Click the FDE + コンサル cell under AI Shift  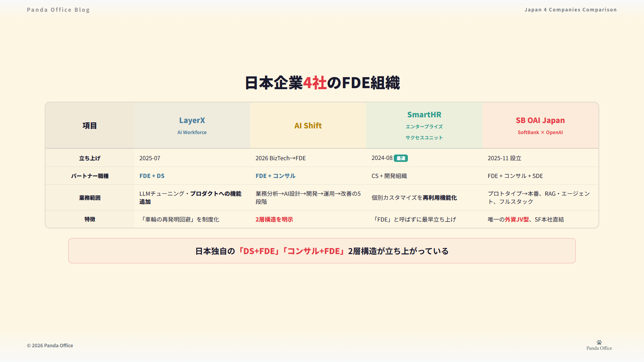click(308, 176)
